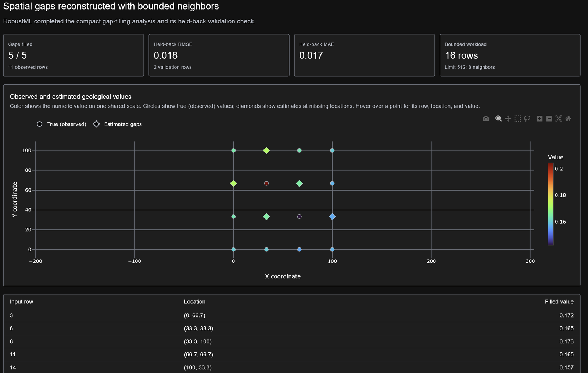This screenshot has width=588, height=373.
Task: Autoscale the chart axes
Action: [x=559, y=119]
